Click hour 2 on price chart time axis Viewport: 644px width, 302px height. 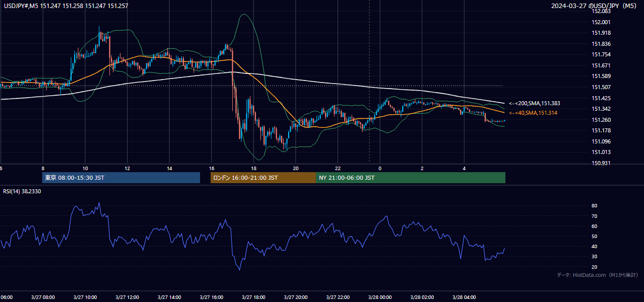(422, 168)
